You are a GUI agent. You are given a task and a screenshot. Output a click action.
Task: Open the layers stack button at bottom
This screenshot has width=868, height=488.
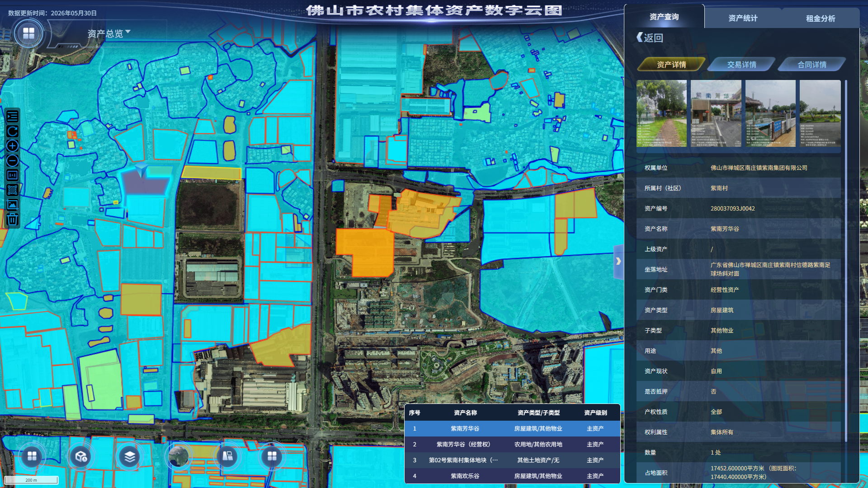130,457
